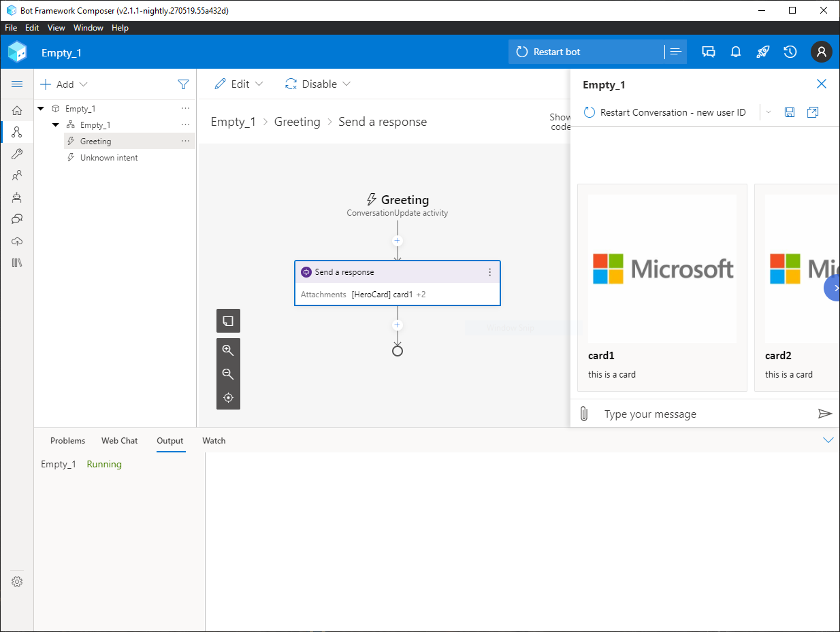The image size is (840, 632).
Task: Toggle the Show code view
Action: (560, 122)
